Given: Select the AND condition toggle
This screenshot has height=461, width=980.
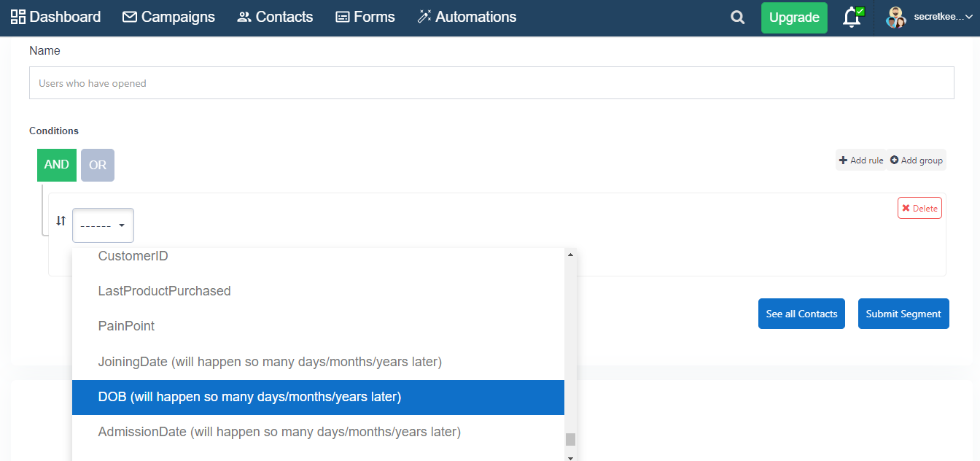Looking at the screenshot, I should 57,165.
